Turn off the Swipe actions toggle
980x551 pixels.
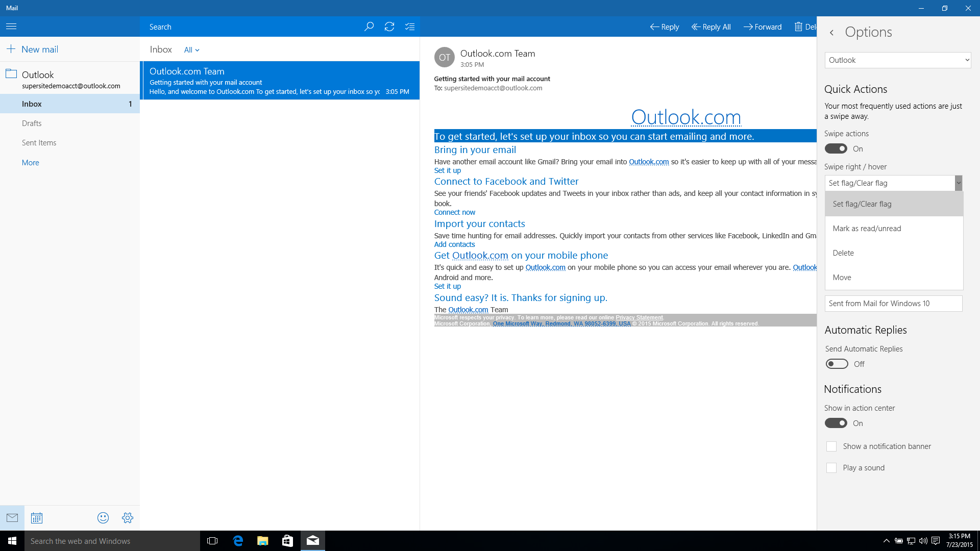pos(836,149)
